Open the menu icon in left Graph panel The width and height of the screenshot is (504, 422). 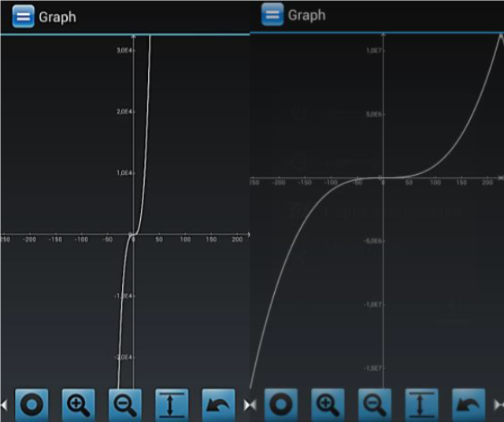(24, 17)
